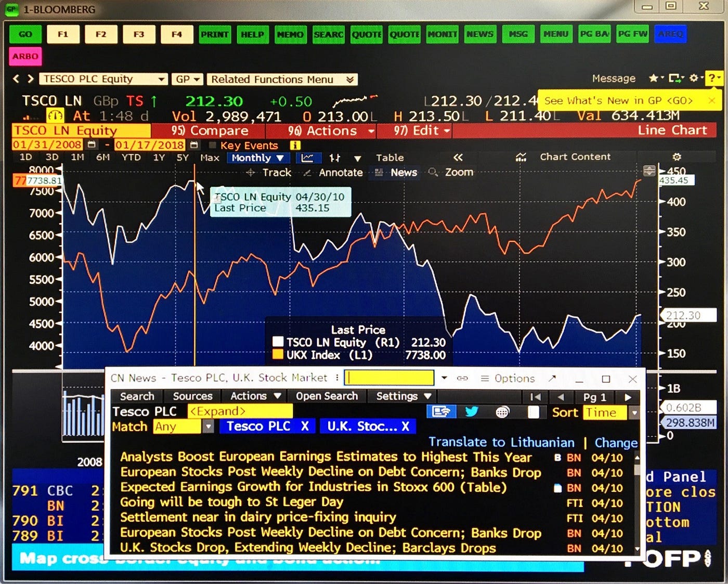Image resolution: width=728 pixels, height=584 pixels.
Task: Click the green HELP key
Action: 253,34
